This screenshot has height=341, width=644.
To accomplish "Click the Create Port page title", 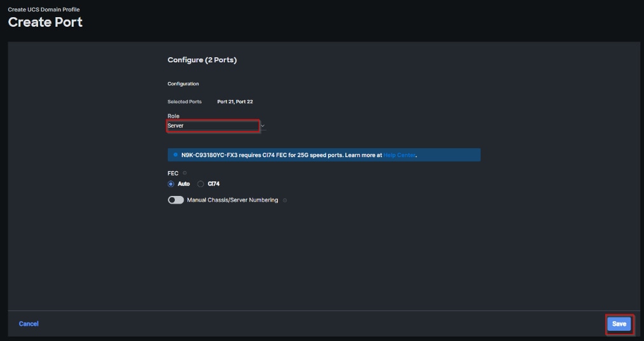I will coord(45,22).
